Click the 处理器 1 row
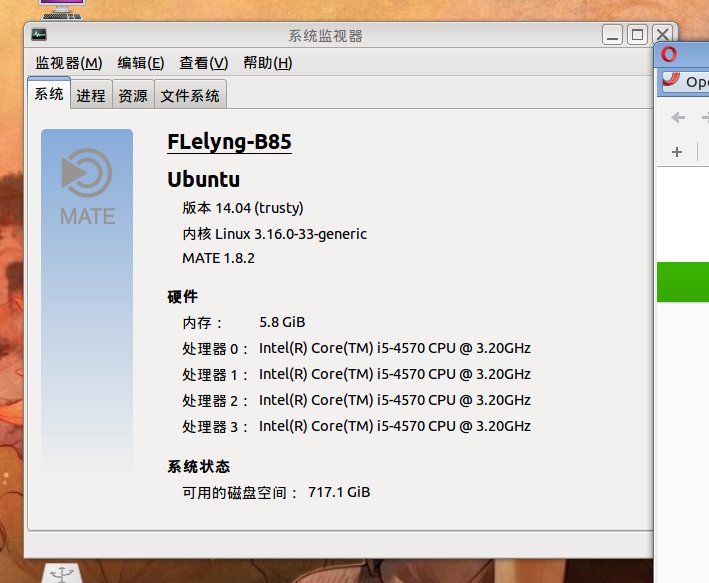Screen dimensions: 709x583 click(x=356, y=374)
